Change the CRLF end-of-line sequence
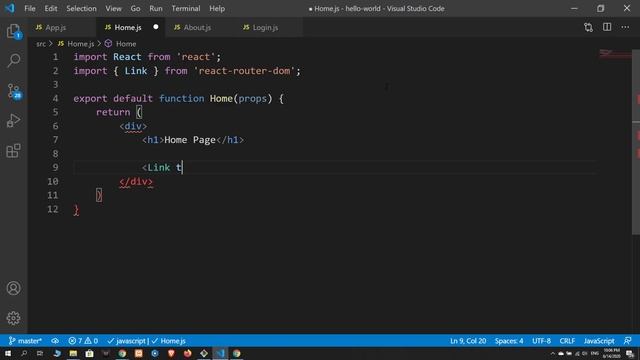The height and width of the screenshot is (360, 640). pos(567,341)
